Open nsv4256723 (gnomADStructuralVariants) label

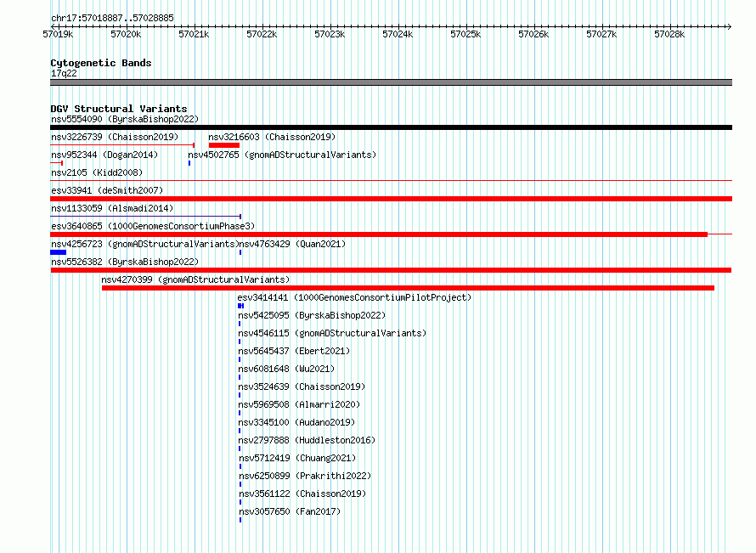click(145, 244)
